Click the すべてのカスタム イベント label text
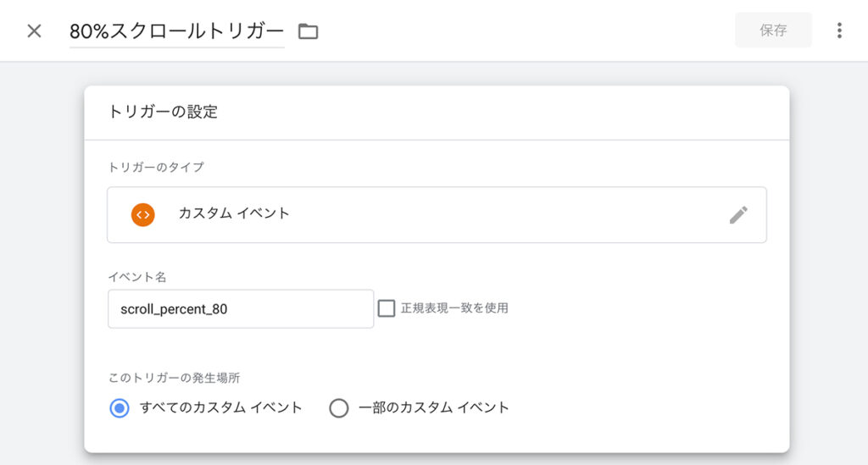Viewport: 868px width, 465px height. (x=221, y=407)
